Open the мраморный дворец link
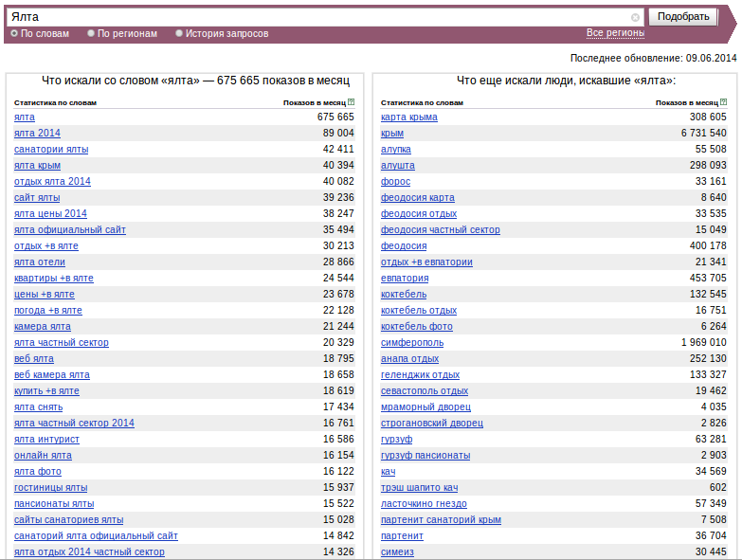The height and width of the screenshot is (560, 742). click(425, 406)
